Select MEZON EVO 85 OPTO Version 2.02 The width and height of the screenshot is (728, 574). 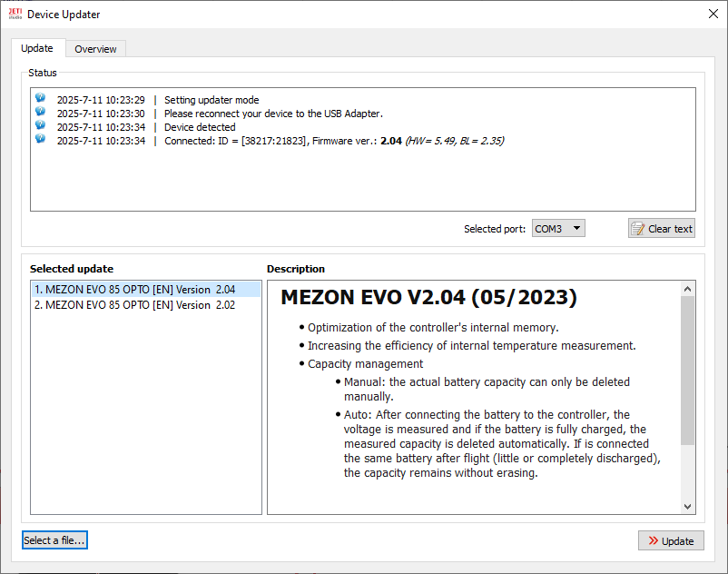(x=146, y=305)
